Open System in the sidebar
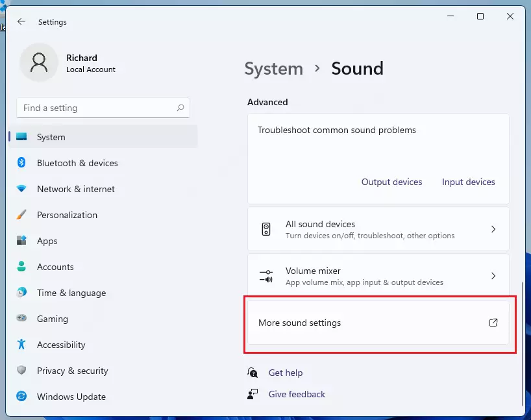The image size is (531, 420). (103, 137)
